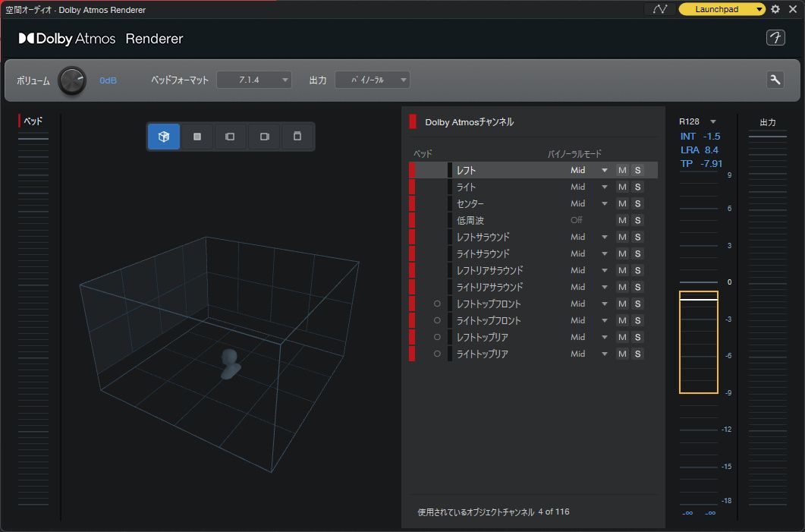Click the ボリューム volume knob
Viewport: 805px width, 532px height.
(73, 80)
